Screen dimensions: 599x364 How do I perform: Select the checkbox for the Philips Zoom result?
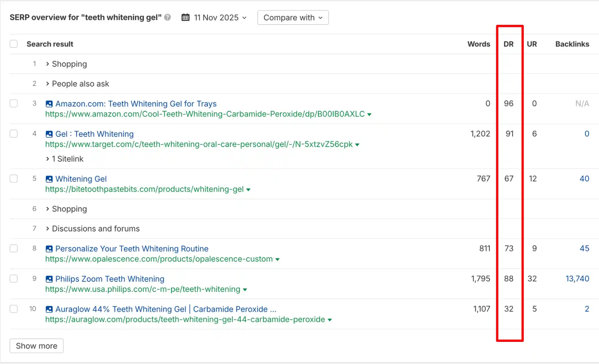13,278
